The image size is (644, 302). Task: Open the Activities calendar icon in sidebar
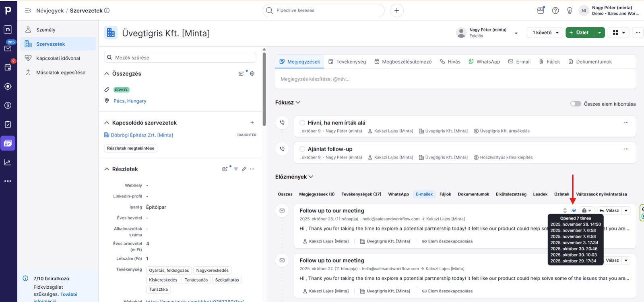pyautogui.click(x=8, y=67)
